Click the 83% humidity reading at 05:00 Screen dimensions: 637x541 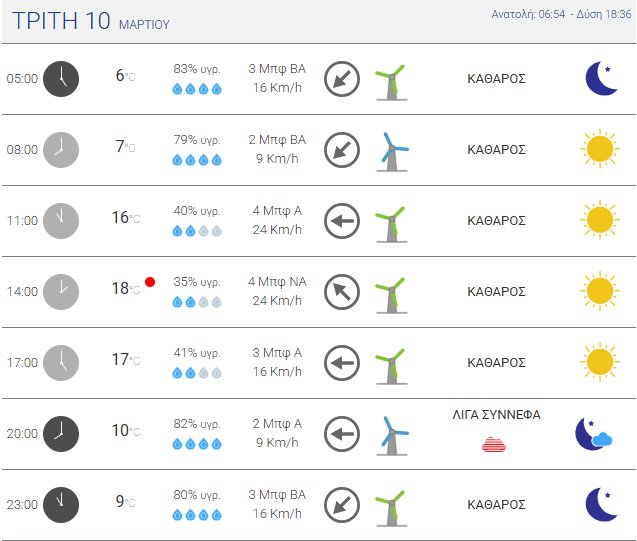tap(197, 69)
